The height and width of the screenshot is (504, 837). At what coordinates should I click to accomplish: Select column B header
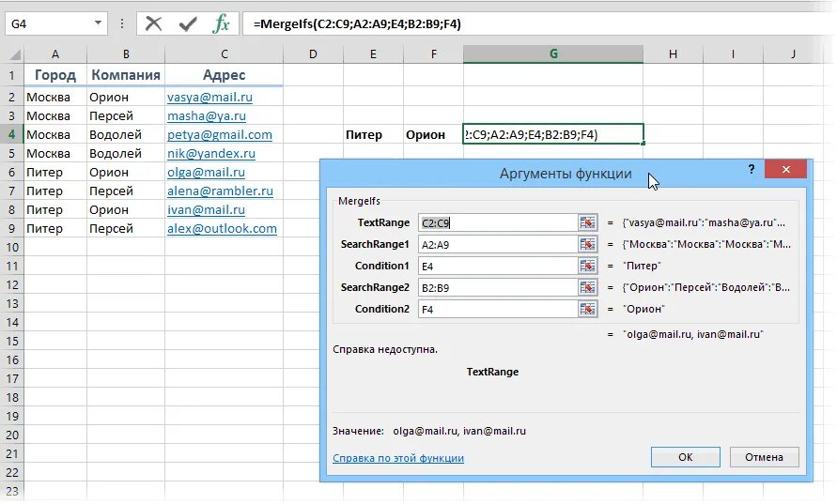[126, 53]
